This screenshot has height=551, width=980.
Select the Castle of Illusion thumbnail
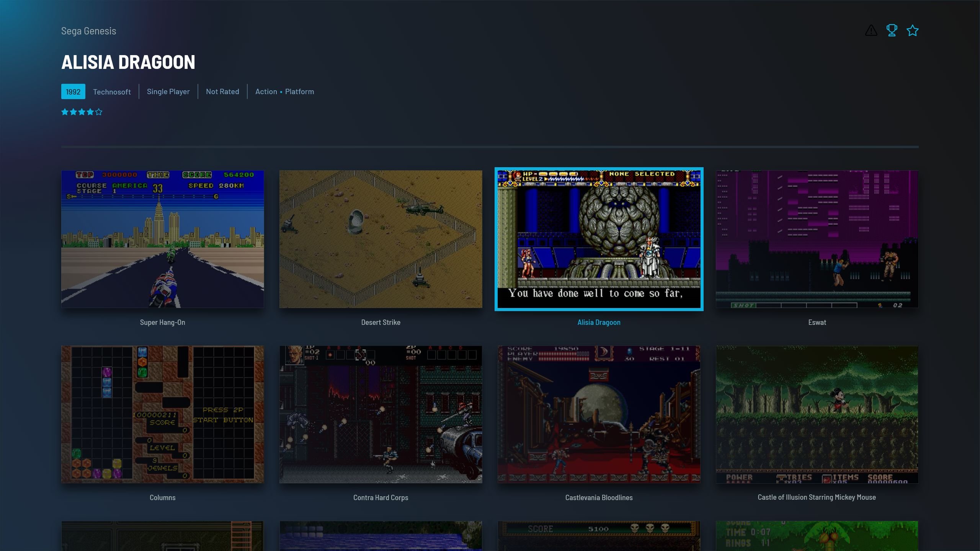tap(817, 414)
